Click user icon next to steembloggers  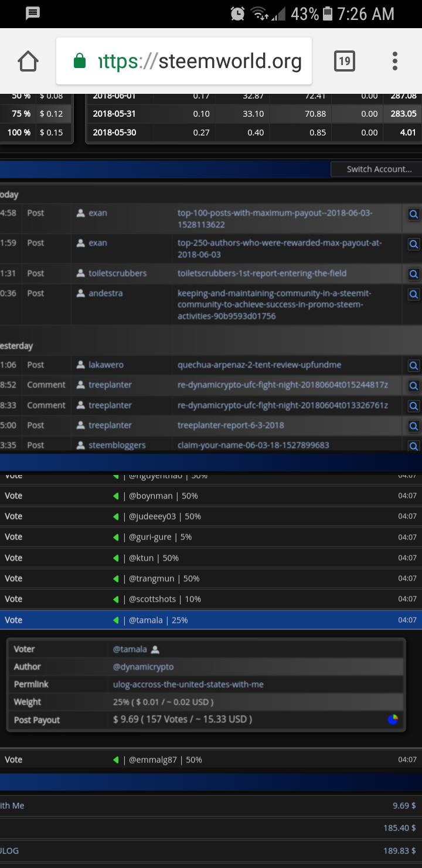coord(81,445)
